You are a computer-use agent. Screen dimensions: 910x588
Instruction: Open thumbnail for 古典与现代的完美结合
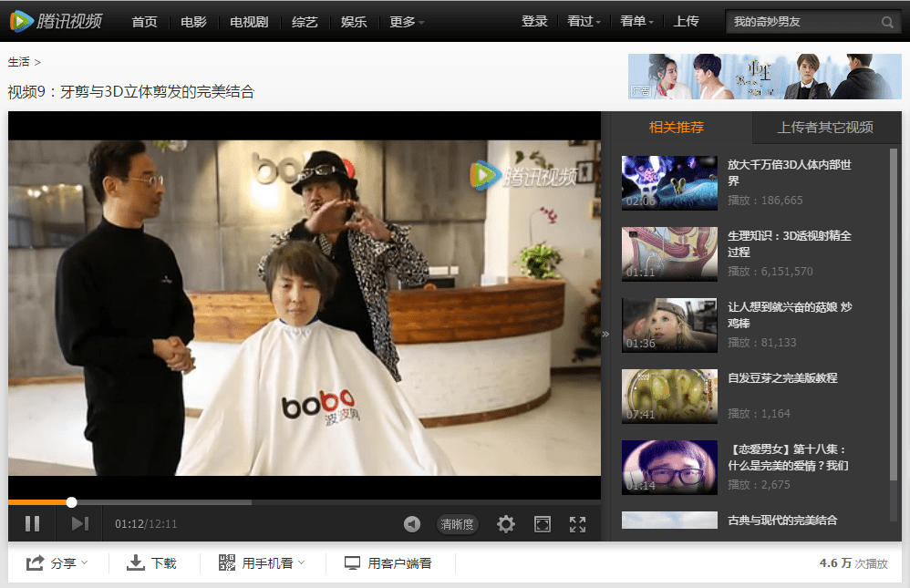(x=669, y=521)
